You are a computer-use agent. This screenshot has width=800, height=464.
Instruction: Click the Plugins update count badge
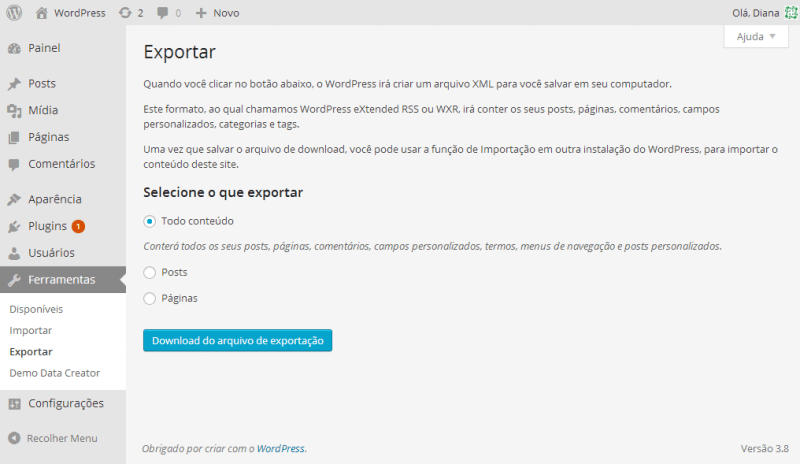pos(78,226)
